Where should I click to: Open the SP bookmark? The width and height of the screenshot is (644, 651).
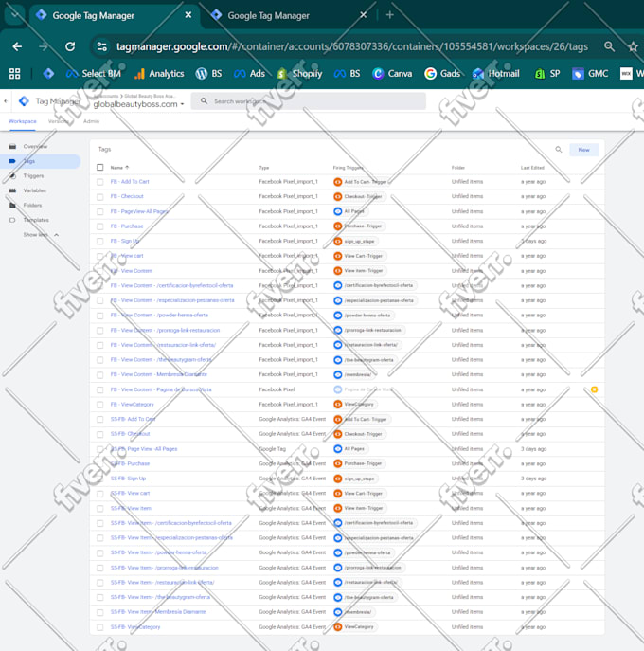pos(547,74)
